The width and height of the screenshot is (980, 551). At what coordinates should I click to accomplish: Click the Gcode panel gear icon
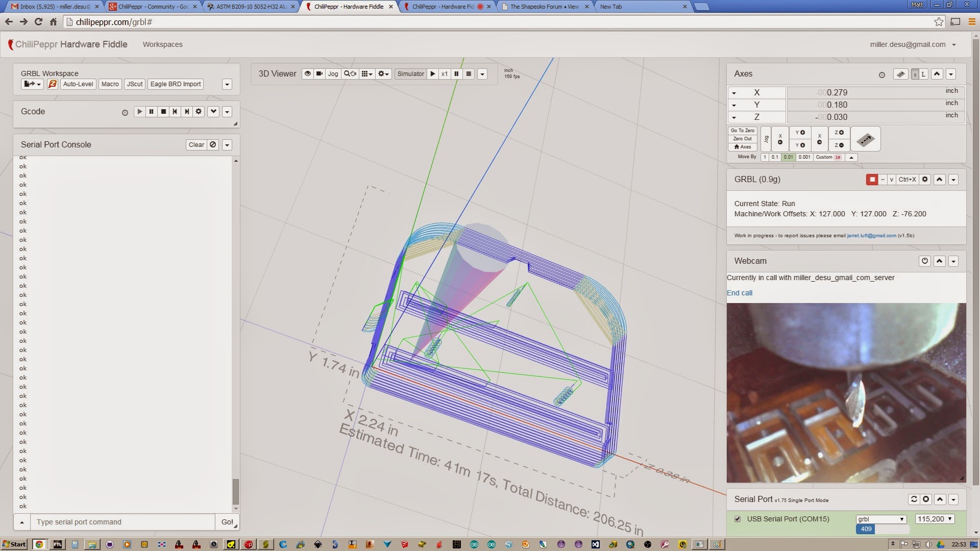[199, 112]
